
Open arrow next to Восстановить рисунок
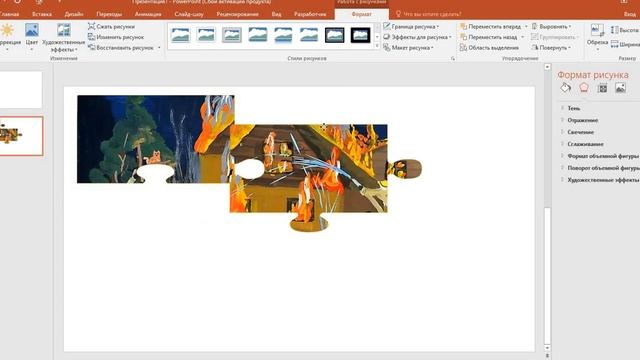point(159,48)
